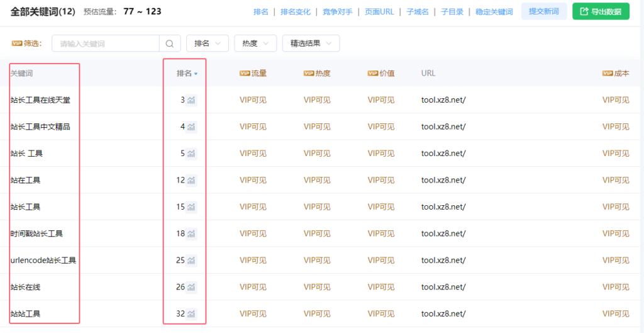Click keyword 时间戳站长工具
This screenshot has width=644, height=333.
(x=36, y=234)
